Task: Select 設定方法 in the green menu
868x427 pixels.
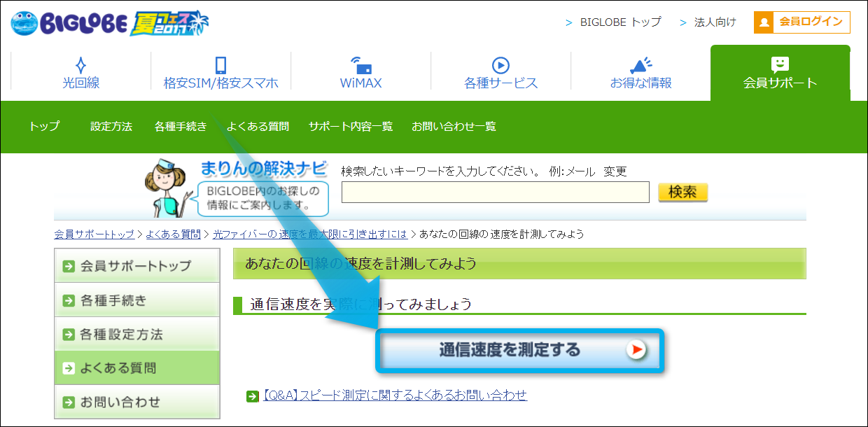Action: click(x=111, y=127)
